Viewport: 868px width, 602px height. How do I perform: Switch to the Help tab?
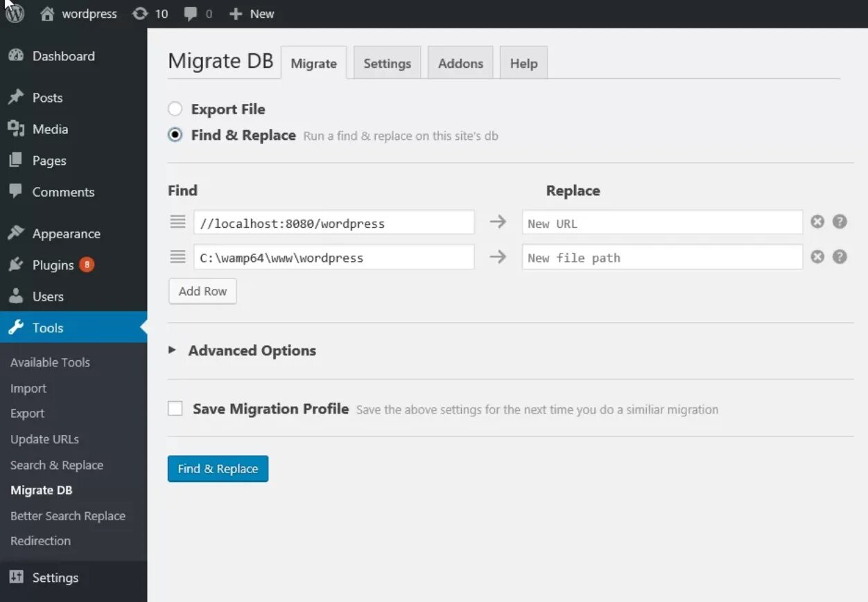click(523, 63)
